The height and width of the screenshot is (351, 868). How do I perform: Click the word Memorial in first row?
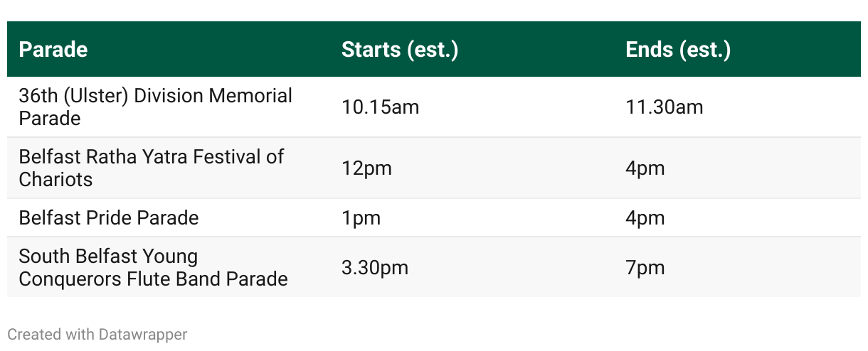(x=250, y=95)
